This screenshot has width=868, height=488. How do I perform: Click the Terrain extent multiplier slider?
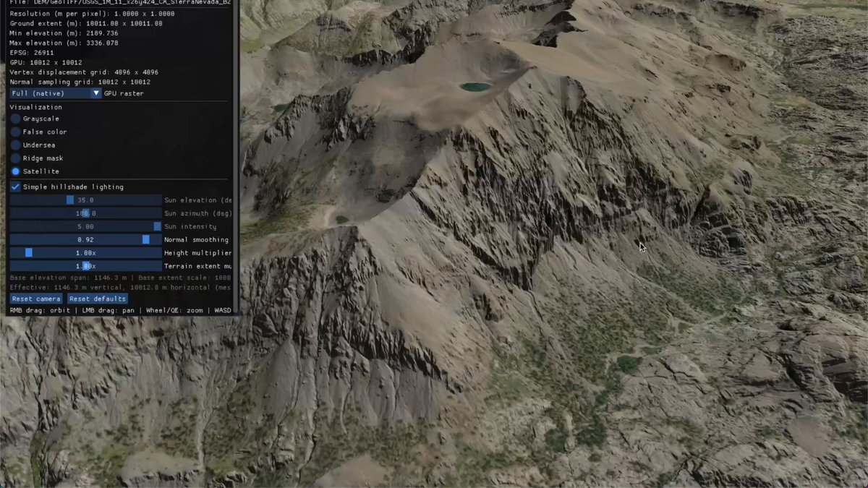[x=86, y=265]
